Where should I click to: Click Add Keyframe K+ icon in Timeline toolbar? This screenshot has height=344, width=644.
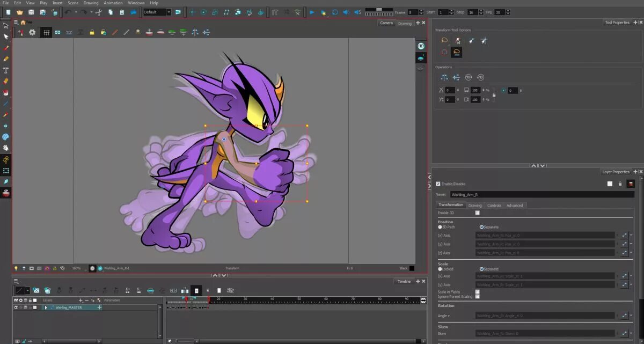click(x=127, y=290)
